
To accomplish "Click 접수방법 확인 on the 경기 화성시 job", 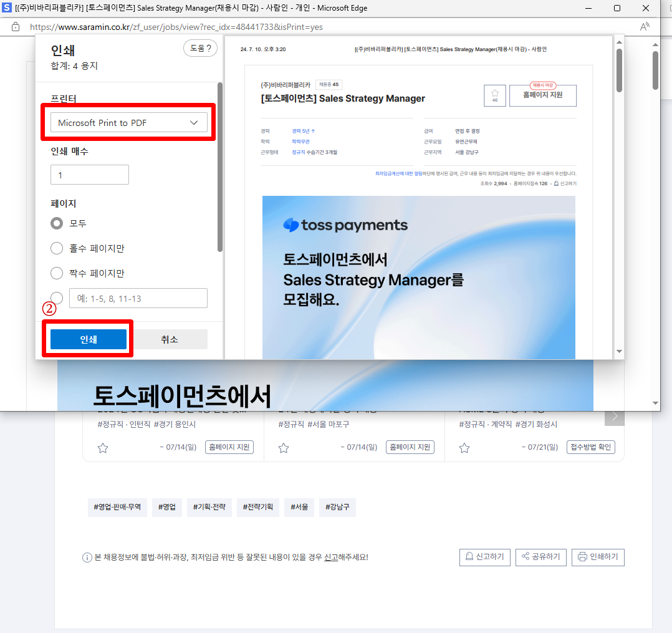I will point(591,447).
